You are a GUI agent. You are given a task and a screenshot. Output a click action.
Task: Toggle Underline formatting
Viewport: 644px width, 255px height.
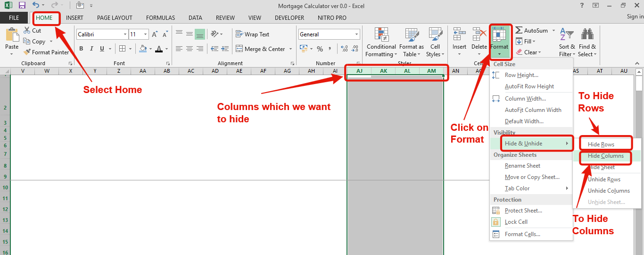(103, 49)
